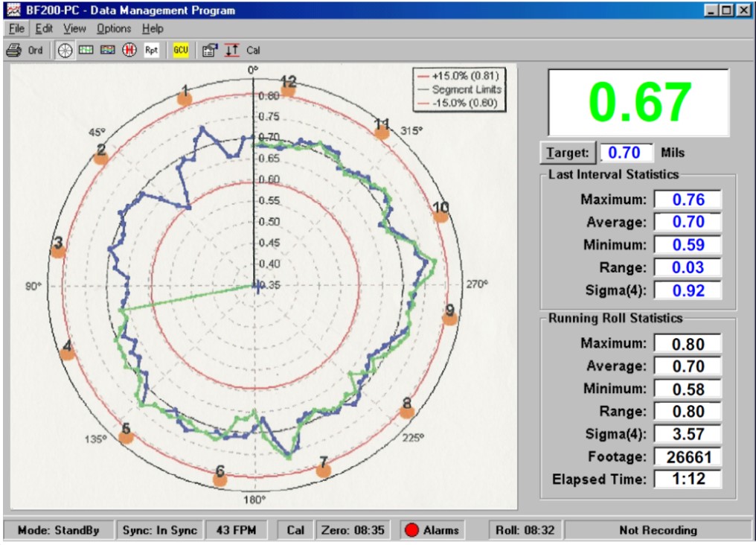Open the Rpt report toolbar button
756x545 pixels.
[152, 51]
